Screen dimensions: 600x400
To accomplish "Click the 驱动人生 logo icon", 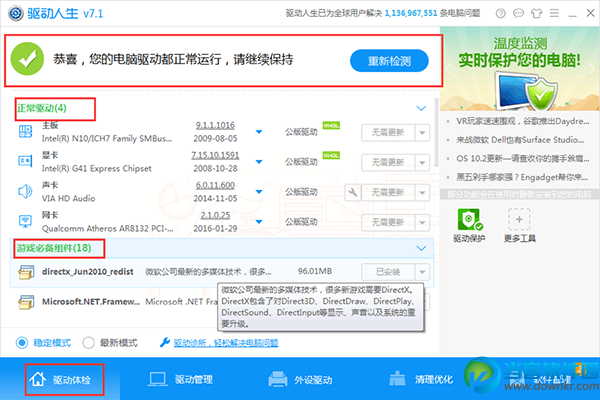I will pos(16,13).
